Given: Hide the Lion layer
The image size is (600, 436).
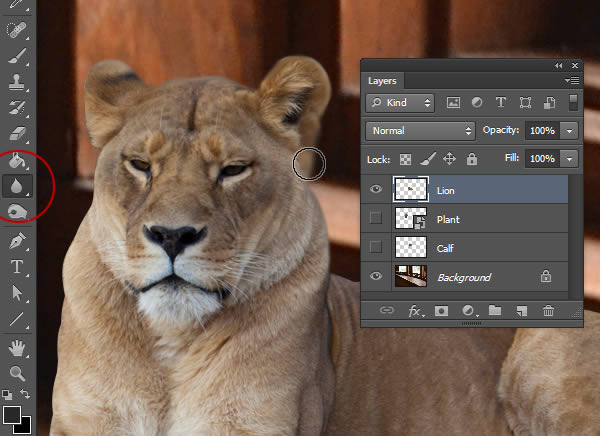Looking at the screenshot, I should click(x=376, y=189).
